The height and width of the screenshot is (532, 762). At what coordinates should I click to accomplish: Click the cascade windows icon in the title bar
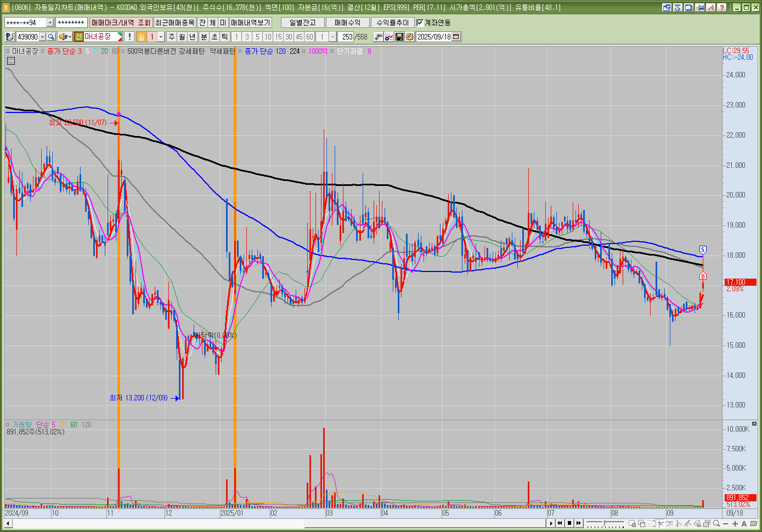pyautogui.click(x=688, y=7)
